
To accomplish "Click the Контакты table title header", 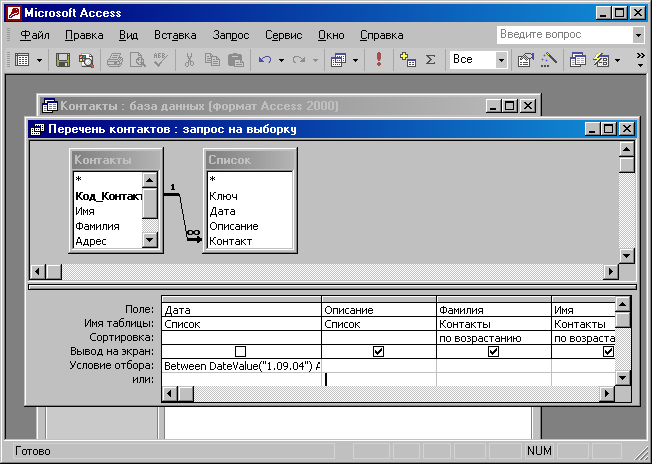I will click(116, 160).
